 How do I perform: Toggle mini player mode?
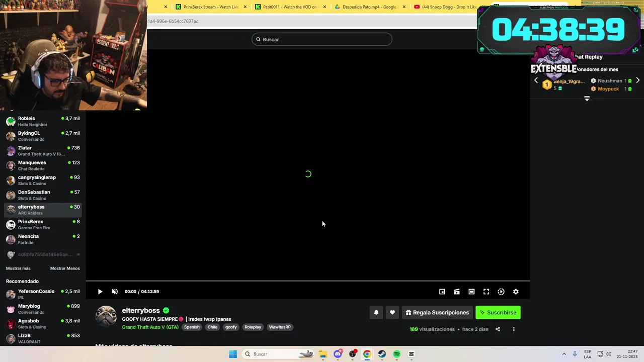(442, 292)
